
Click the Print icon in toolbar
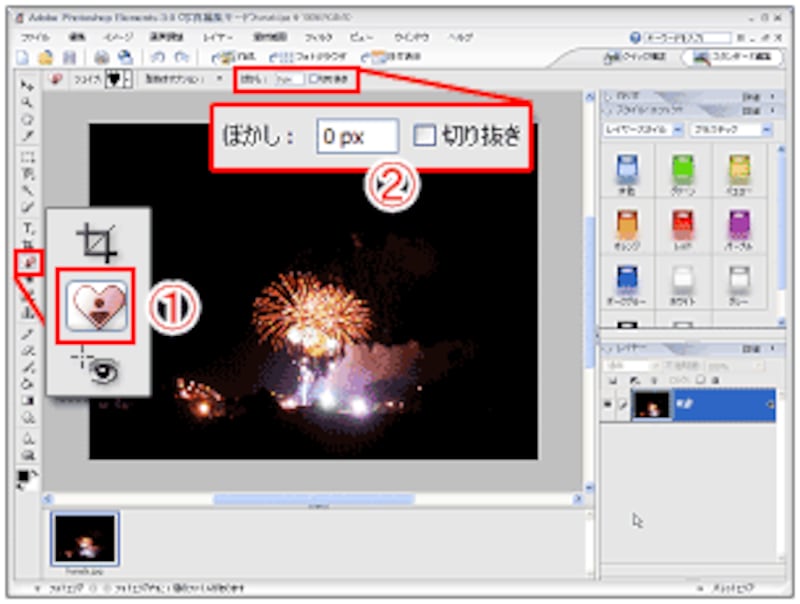(101, 58)
